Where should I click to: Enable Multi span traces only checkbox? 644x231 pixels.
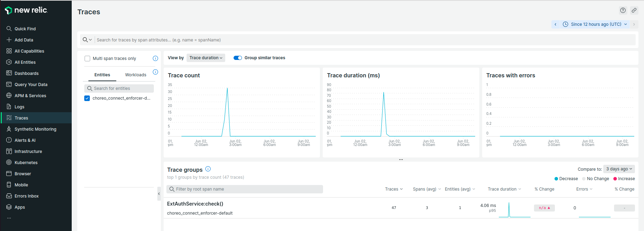click(87, 59)
